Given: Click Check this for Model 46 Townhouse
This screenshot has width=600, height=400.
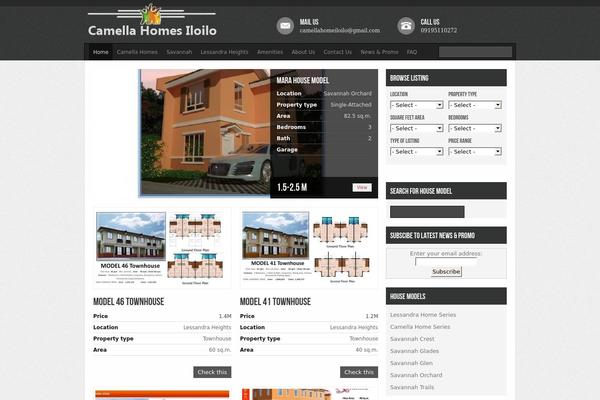Looking at the screenshot, I should pos(212,372).
